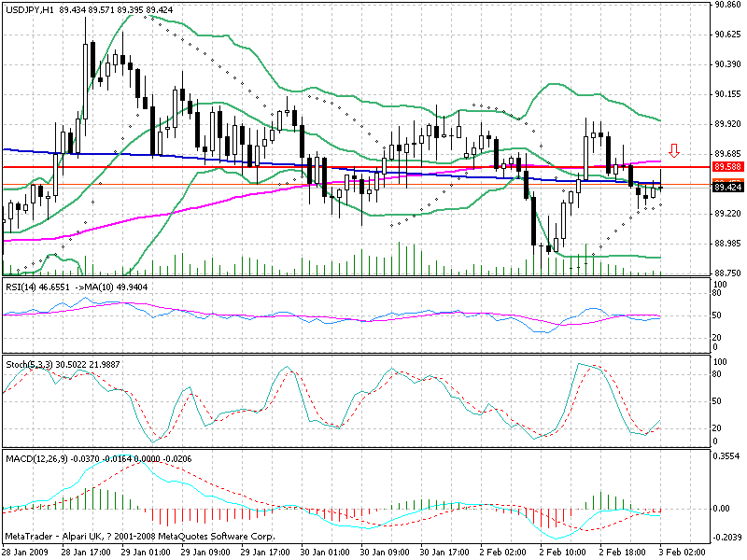
Task: Click the 90.155 price scale value
Action: [x=728, y=94]
